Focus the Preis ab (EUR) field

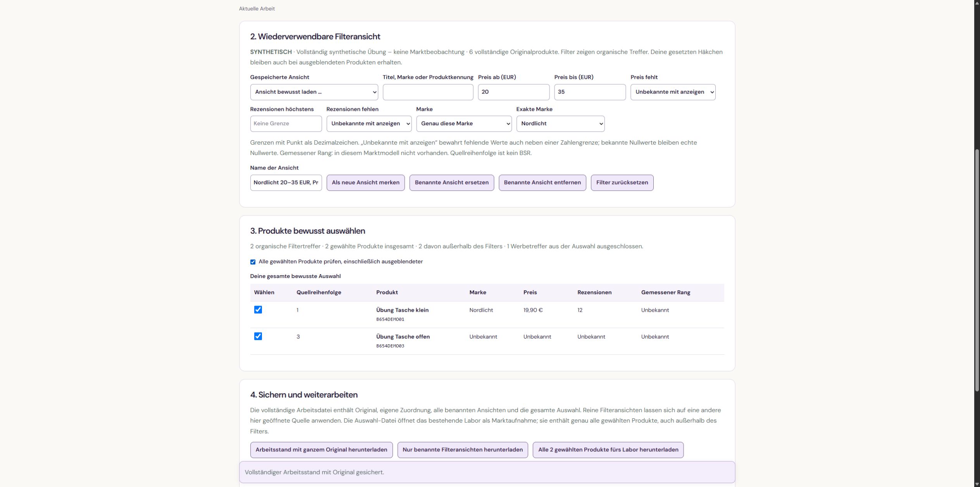pos(513,92)
